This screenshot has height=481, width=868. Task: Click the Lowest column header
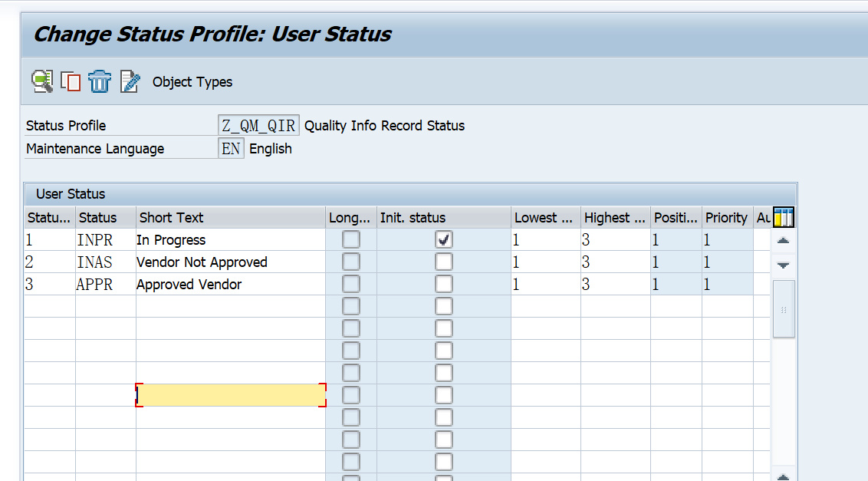546,218
